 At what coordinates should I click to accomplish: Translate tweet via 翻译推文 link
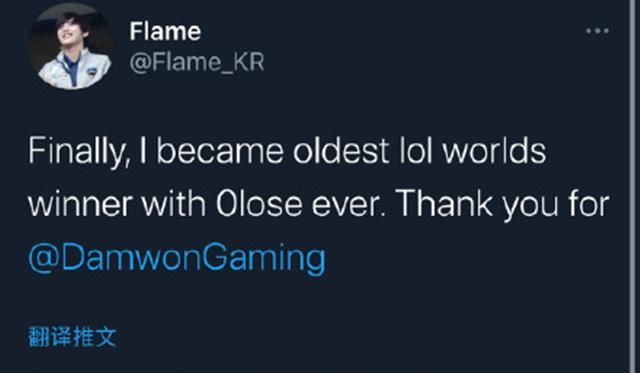(x=72, y=337)
